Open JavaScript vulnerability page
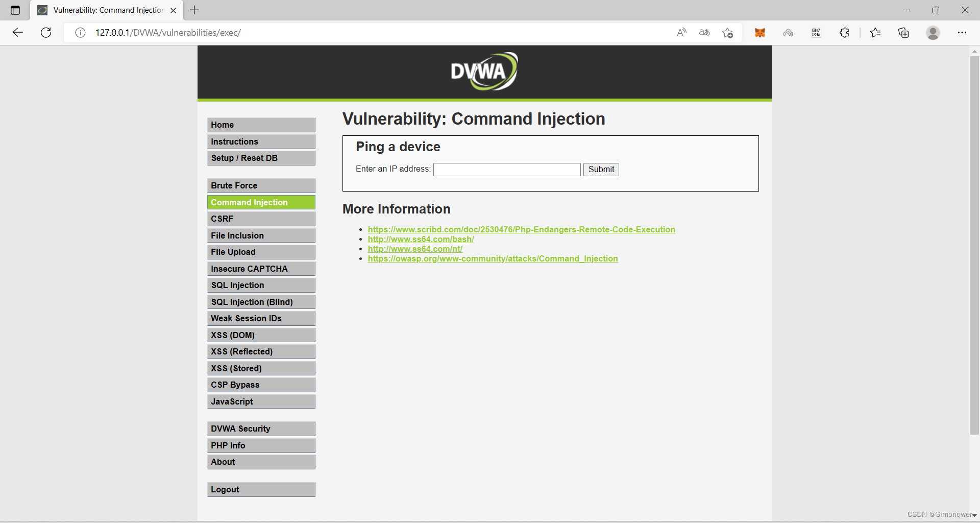This screenshot has width=980, height=523. (261, 401)
